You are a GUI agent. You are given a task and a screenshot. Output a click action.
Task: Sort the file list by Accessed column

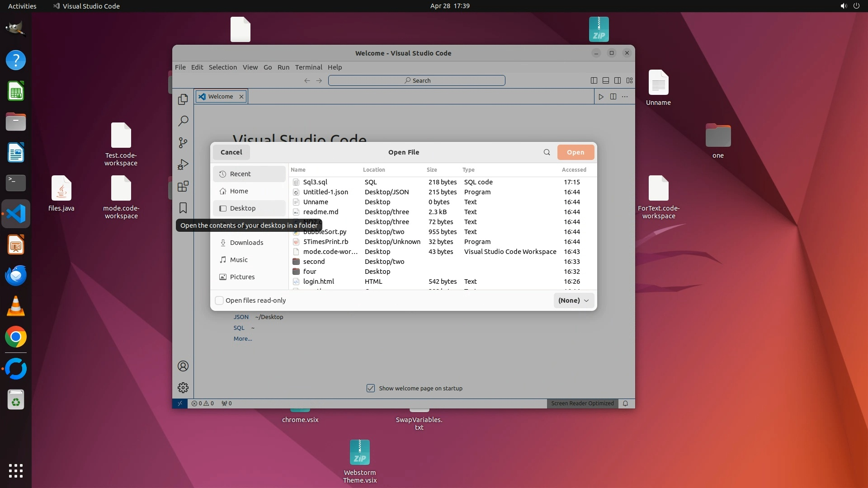574,170
